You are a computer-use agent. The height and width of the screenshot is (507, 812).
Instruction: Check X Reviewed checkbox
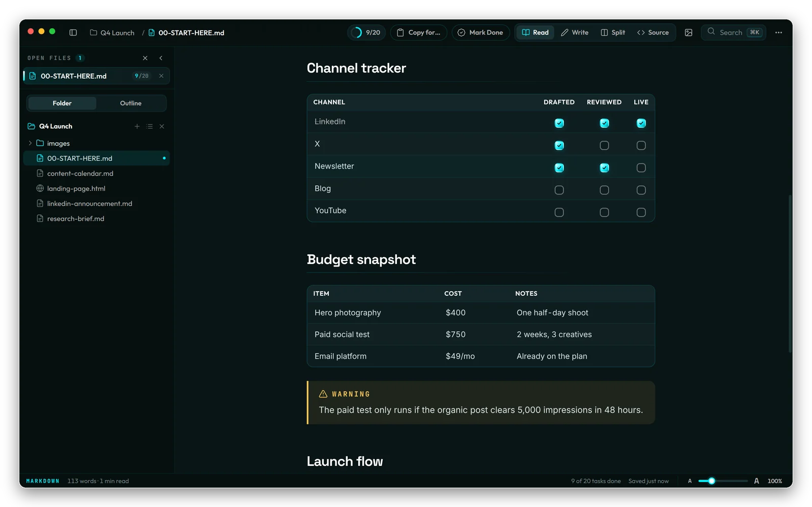[x=604, y=146]
